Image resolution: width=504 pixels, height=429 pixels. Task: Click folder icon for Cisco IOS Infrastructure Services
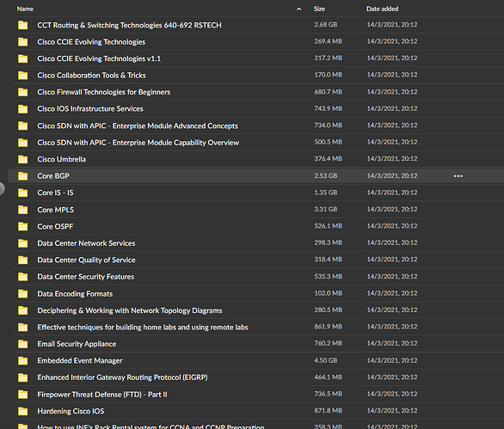tap(23, 109)
